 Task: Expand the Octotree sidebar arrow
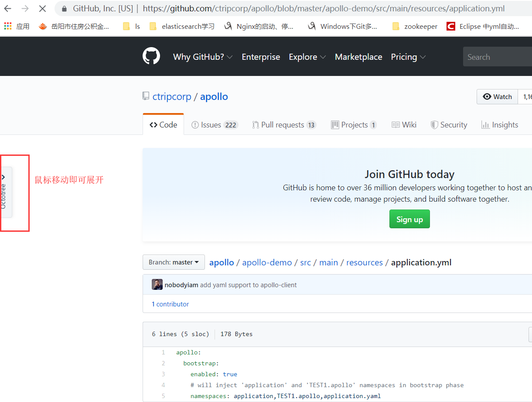pyautogui.click(x=3, y=177)
